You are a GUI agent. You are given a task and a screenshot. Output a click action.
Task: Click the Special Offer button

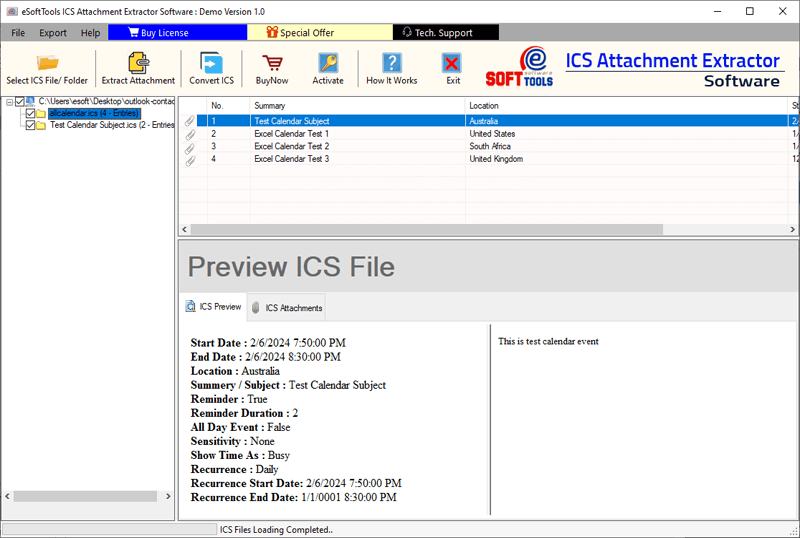pyautogui.click(x=320, y=32)
